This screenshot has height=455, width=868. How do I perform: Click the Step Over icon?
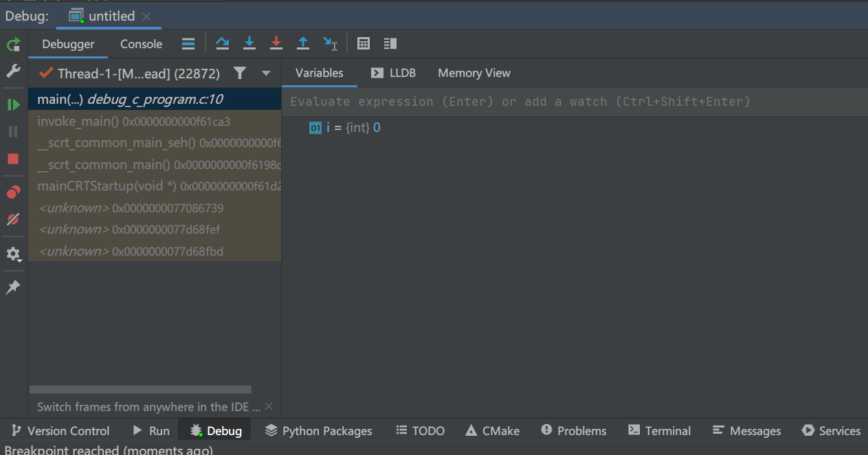222,44
